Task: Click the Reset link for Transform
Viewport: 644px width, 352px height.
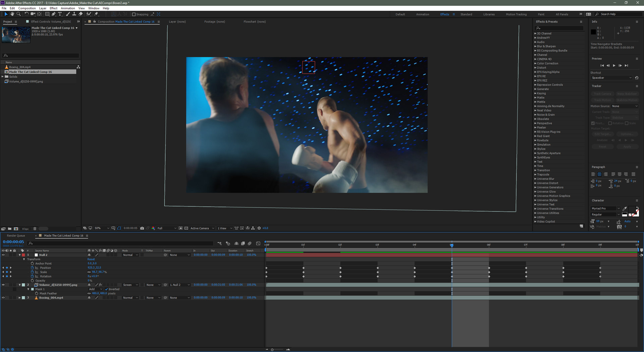Action: (x=91, y=259)
